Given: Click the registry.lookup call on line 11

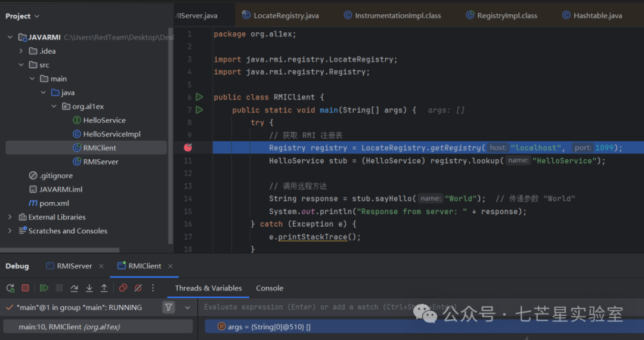Looking at the screenshot, I should (465, 160).
